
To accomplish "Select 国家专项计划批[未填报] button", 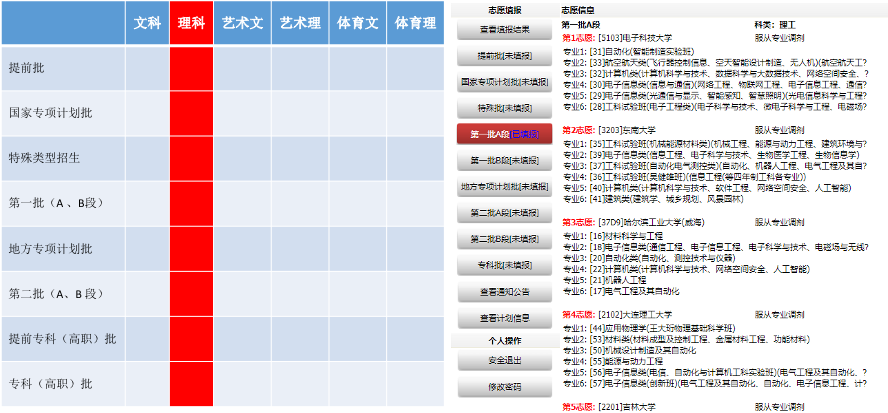I will pos(505,82).
